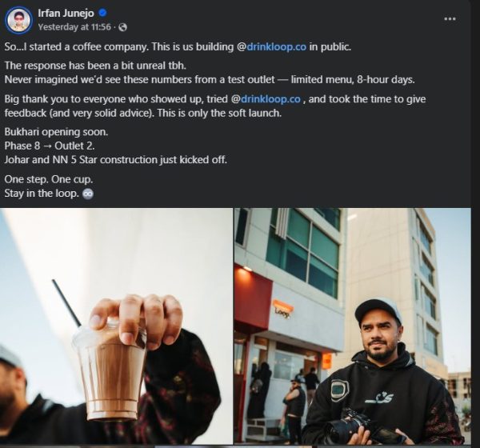480x448 pixels.
Task: Click the "Phase 8 → Outlet 2." line
Action: tap(50, 146)
